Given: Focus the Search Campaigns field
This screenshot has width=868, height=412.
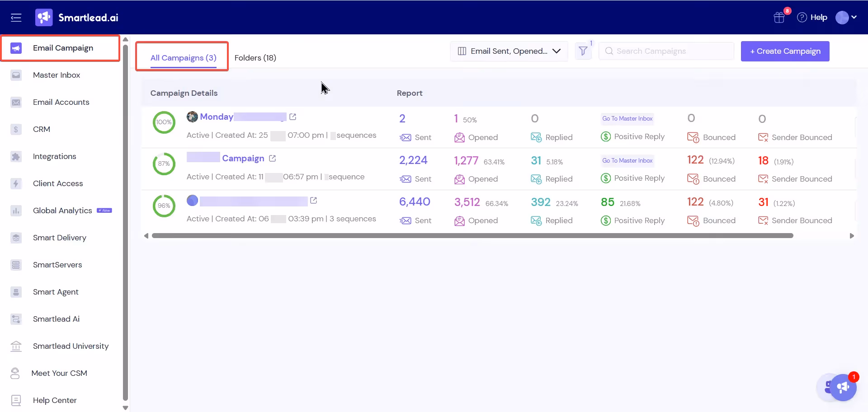Looking at the screenshot, I should pos(666,51).
